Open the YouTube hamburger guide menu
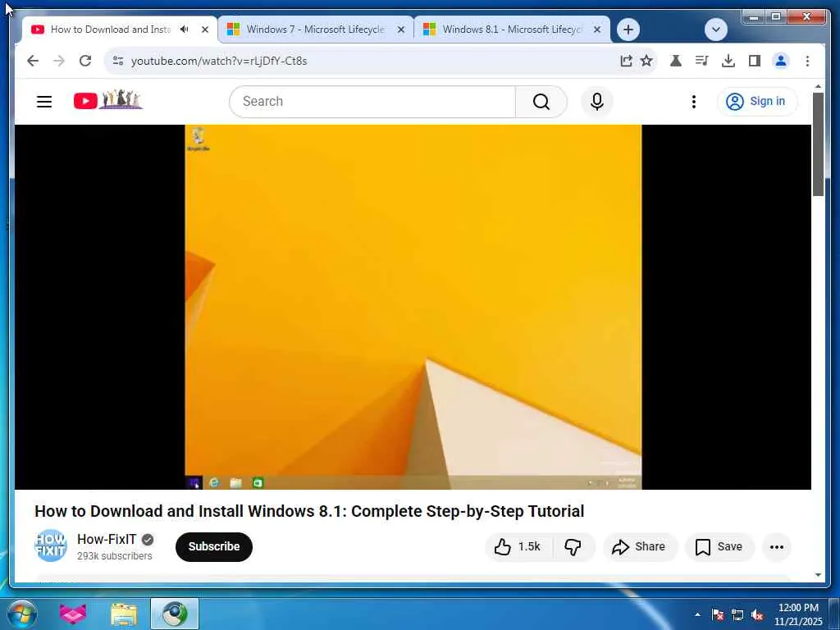 (44, 101)
